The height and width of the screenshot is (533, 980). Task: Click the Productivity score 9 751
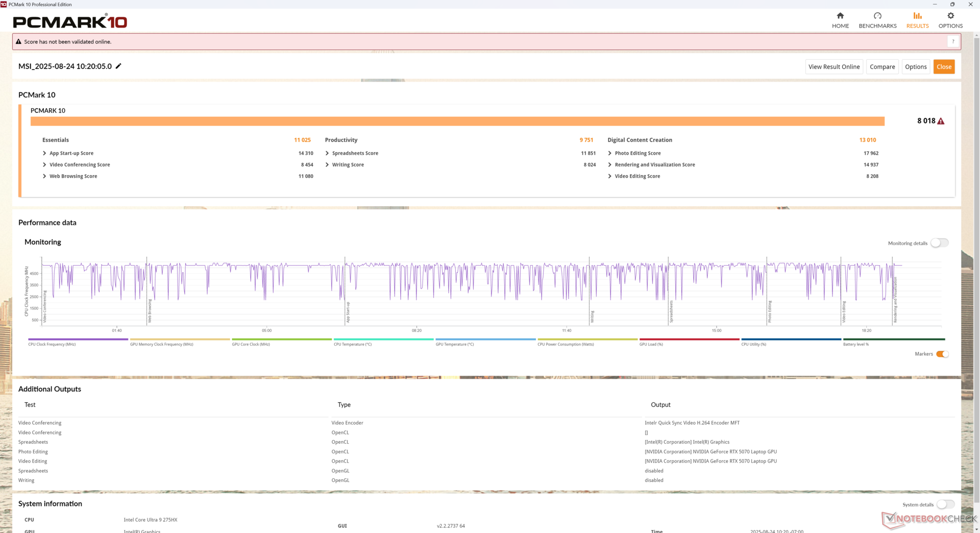586,140
